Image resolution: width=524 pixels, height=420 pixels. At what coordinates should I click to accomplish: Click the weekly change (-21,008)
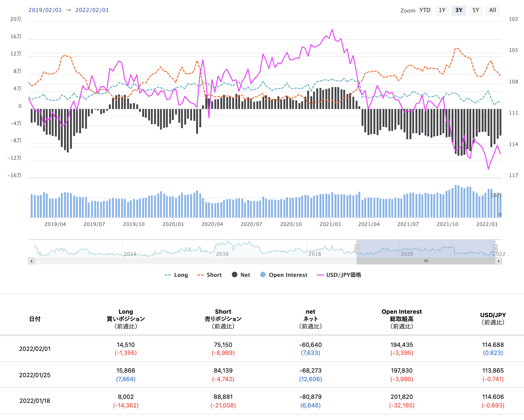point(223,405)
